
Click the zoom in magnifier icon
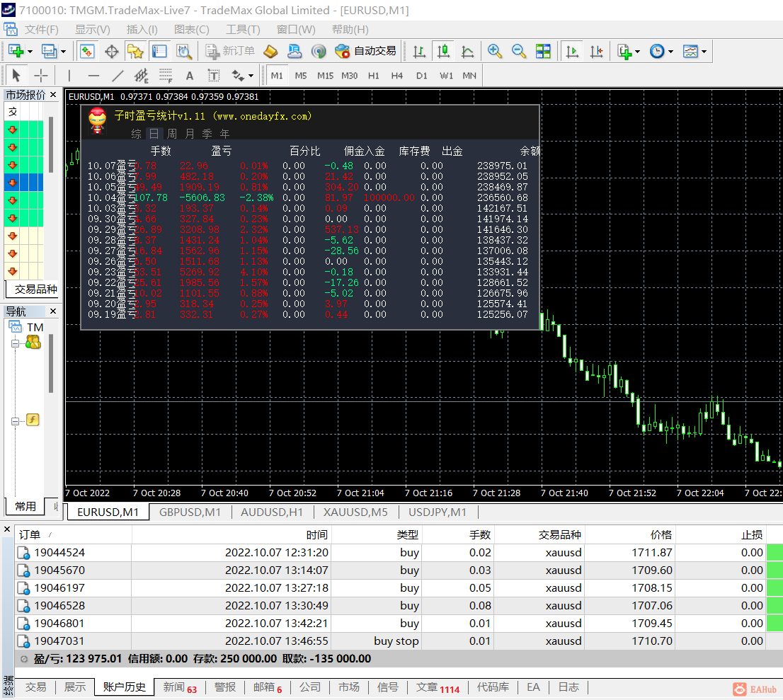point(495,51)
